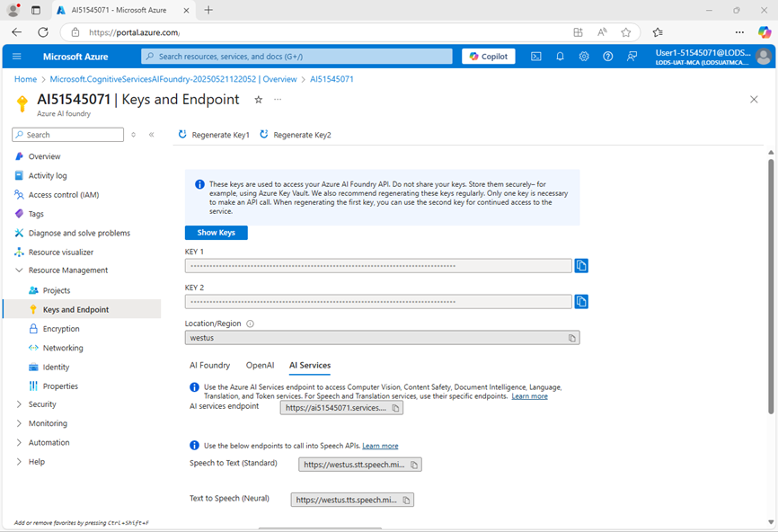Image resolution: width=778 pixels, height=532 pixels.
Task: Open the Azure portal hamburger menu
Action: tap(17, 57)
